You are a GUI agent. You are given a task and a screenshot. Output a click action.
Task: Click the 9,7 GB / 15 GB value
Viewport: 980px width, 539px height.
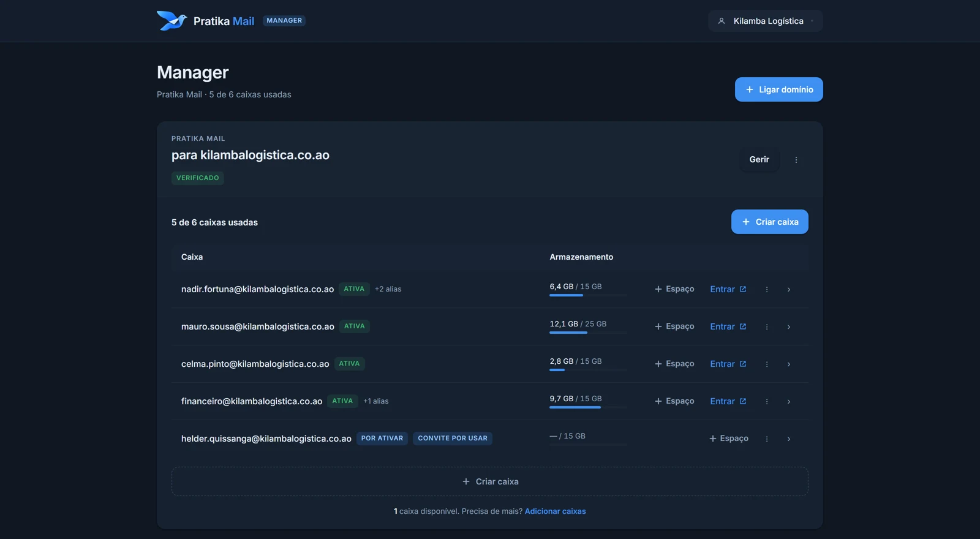pyautogui.click(x=576, y=399)
